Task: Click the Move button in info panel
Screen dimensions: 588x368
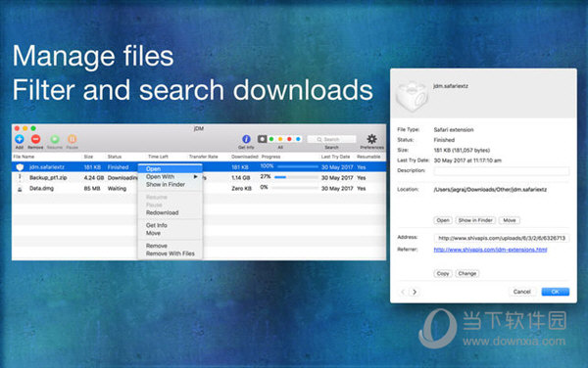Action: [510, 220]
